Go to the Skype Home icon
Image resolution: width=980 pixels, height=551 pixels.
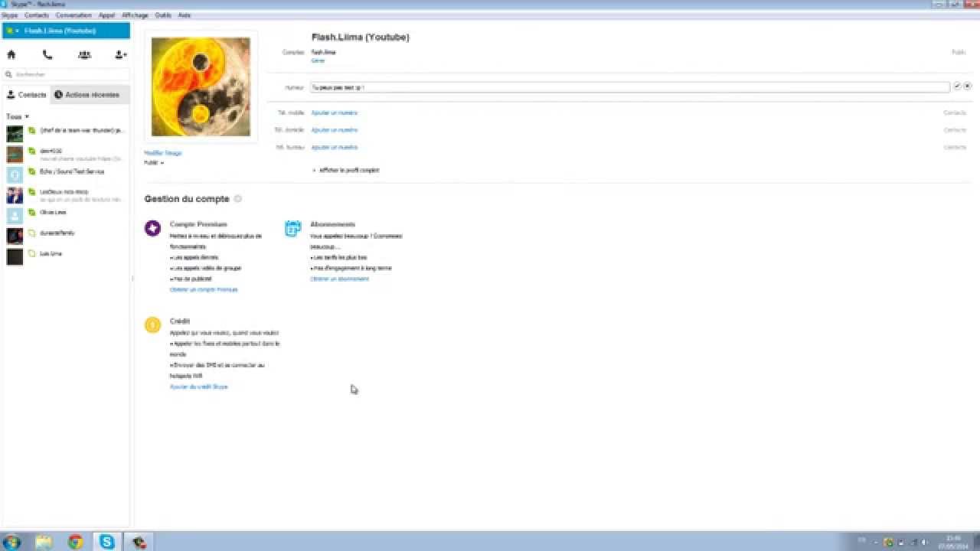pos(11,55)
